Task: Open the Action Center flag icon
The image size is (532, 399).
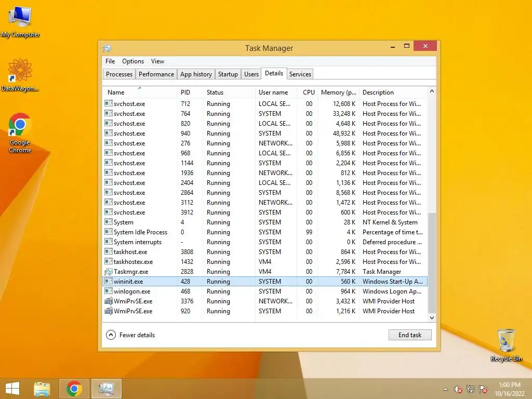Action: coord(483,389)
